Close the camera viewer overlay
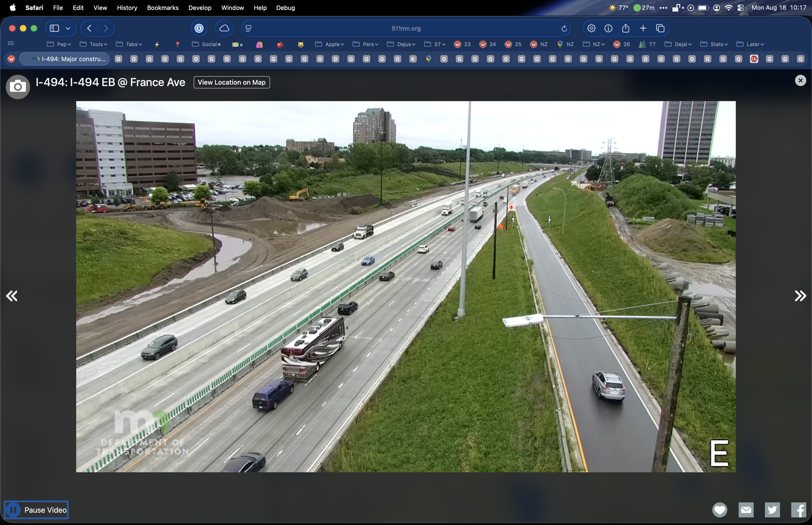 [x=800, y=81]
